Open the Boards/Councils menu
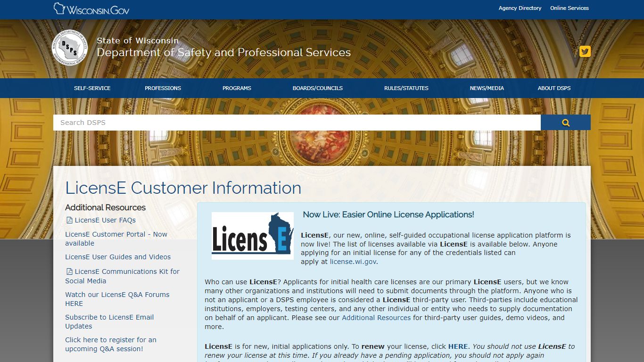The image size is (644, 362). (x=318, y=88)
